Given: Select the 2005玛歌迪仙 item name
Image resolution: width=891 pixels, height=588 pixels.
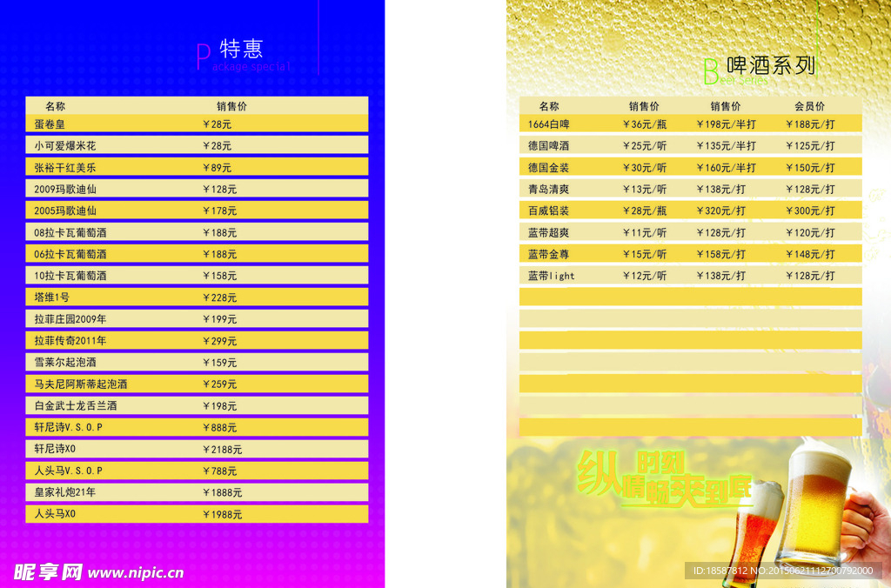Looking at the screenshot, I should [64, 210].
